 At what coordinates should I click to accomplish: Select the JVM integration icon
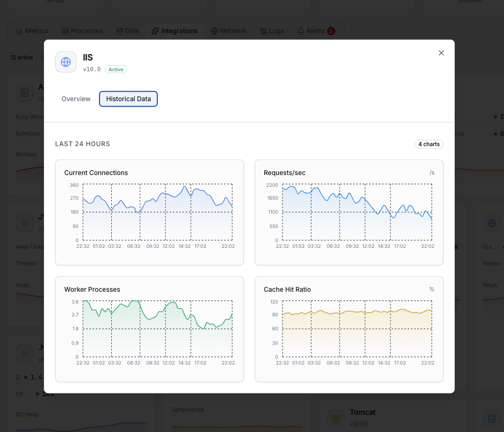[24, 223]
